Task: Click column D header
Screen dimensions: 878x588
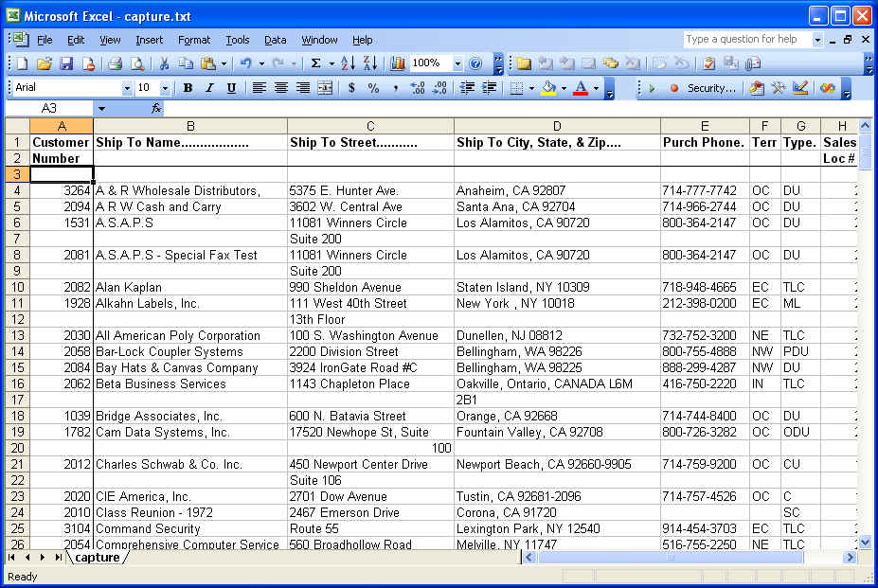Action: pyautogui.click(x=557, y=126)
